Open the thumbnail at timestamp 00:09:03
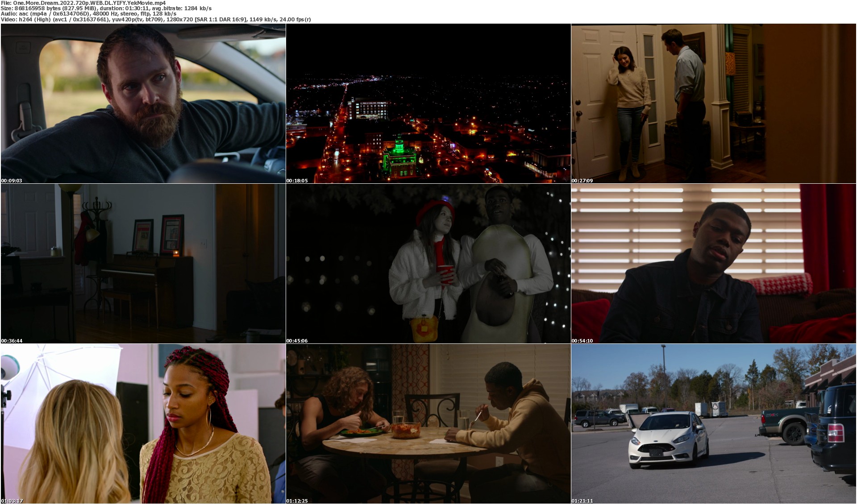This screenshot has height=504, width=857. 143,103
